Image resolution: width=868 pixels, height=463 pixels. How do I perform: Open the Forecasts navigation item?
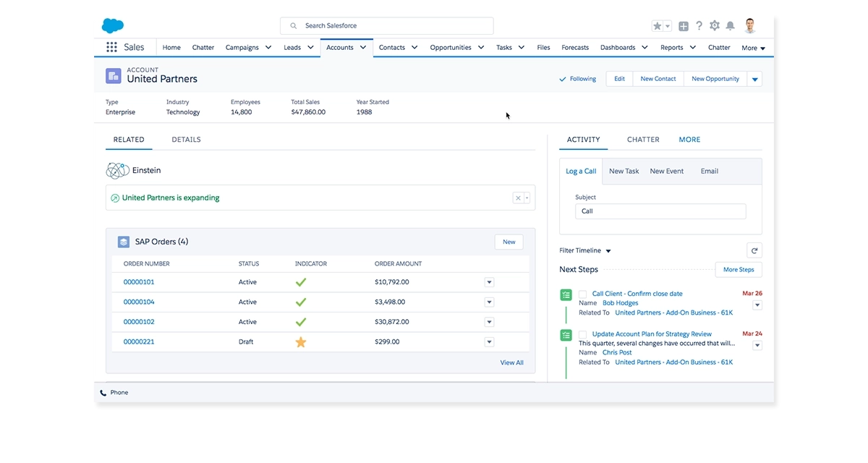point(575,47)
